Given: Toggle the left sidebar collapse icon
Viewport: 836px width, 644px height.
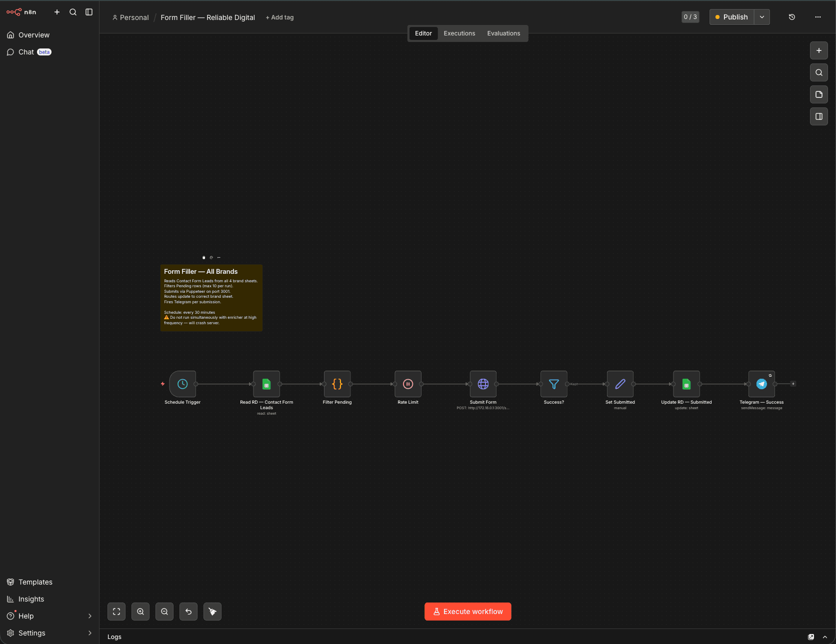Looking at the screenshot, I should tap(89, 12).
